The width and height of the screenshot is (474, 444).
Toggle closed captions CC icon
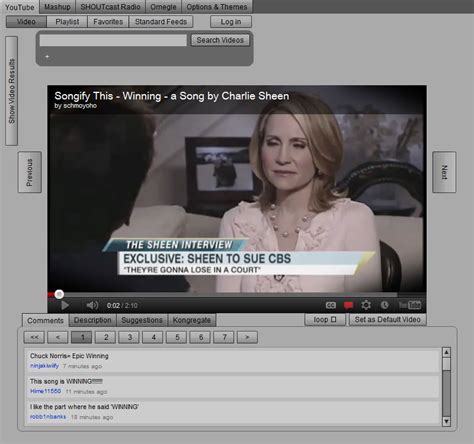330,305
